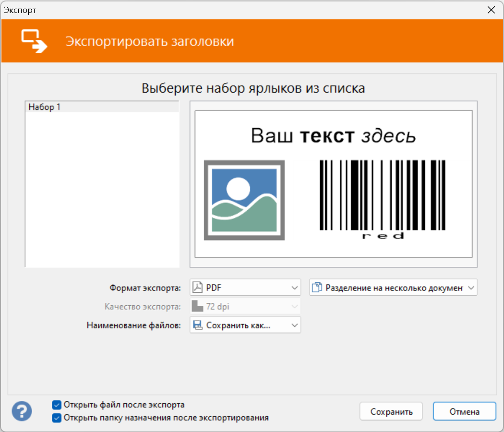This screenshot has height=432, width=504.
Task: Select 'Набор 1' in the list
Action: 102,107
